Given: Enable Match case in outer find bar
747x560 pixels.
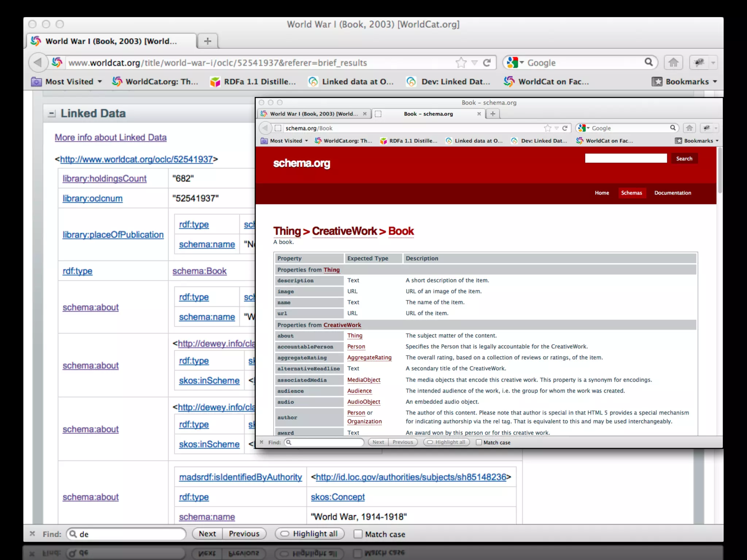Looking at the screenshot, I should click(358, 534).
